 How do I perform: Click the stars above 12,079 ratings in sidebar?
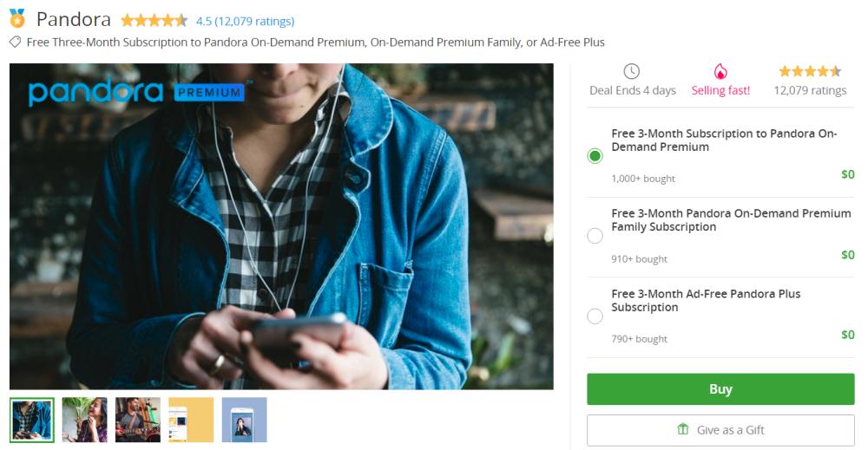810,71
